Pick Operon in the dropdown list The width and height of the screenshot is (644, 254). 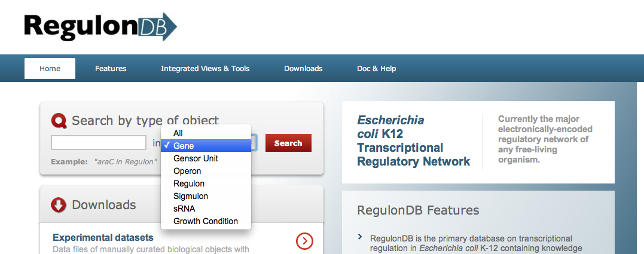[x=206, y=171]
